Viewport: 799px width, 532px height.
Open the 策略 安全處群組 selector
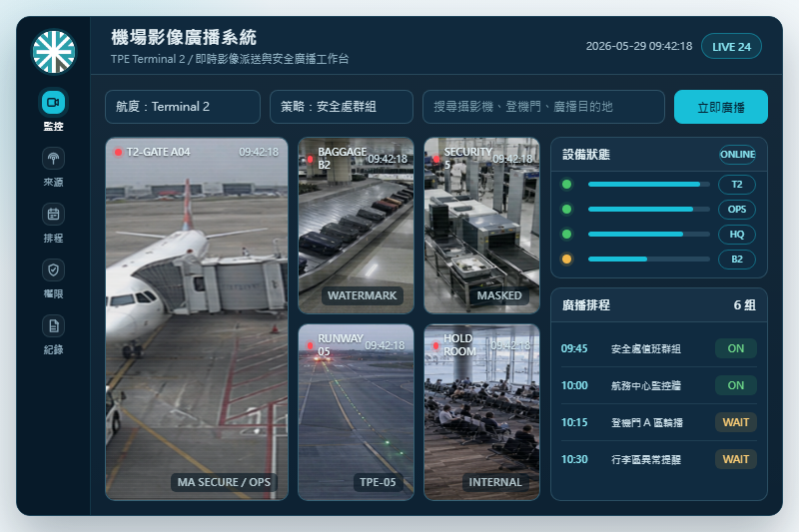tap(342, 107)
